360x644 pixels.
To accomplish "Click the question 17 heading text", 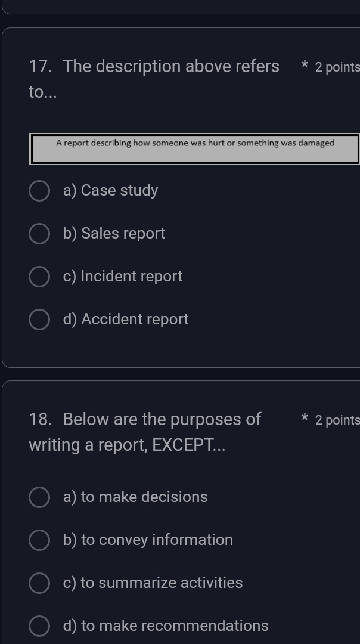I will click(154, 66).
